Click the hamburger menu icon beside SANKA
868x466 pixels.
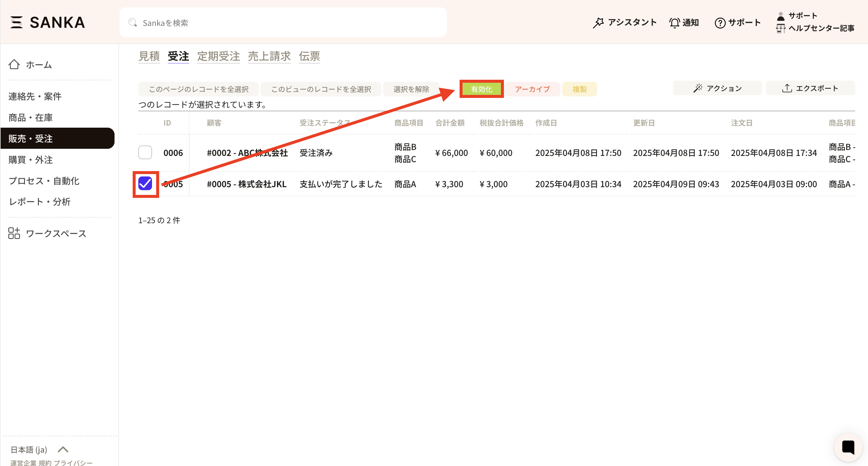tap(16, 22)
